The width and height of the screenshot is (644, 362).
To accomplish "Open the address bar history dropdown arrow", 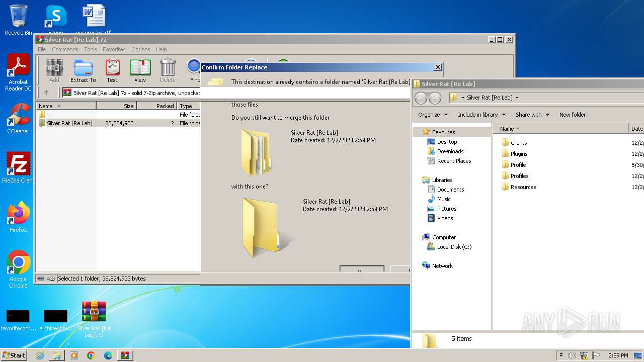I will (517, 98).
